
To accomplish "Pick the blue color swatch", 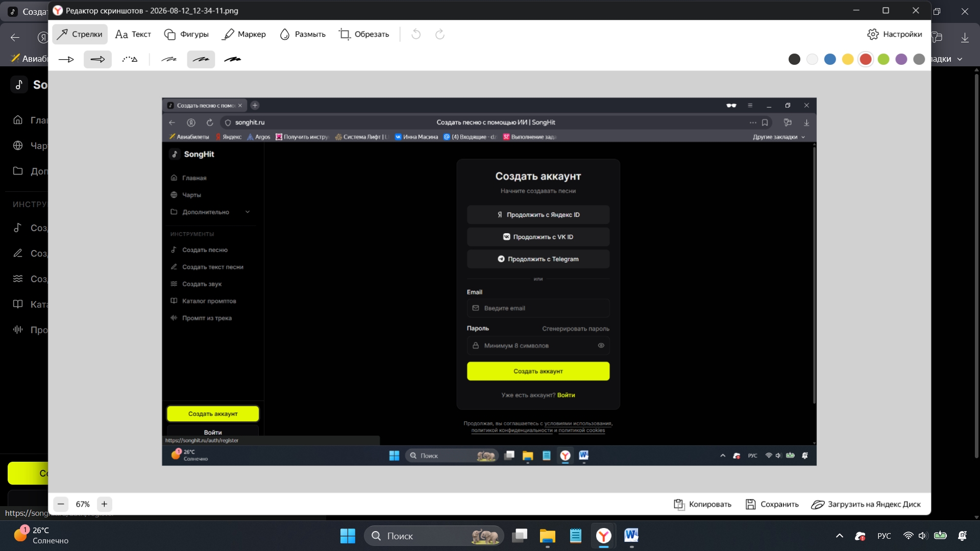I will click(x=830, y=59).
